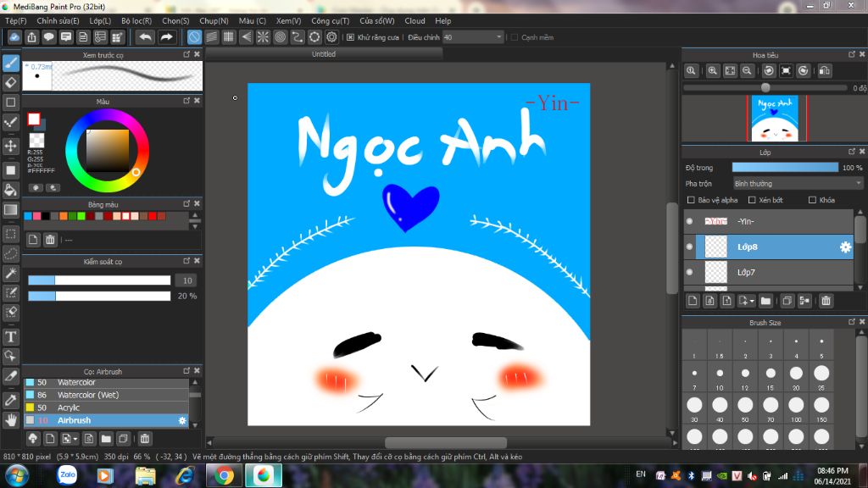
Task: Enable the Khóa layer lock checkbox
Action: pyautogui.click(x=812, y=200)
